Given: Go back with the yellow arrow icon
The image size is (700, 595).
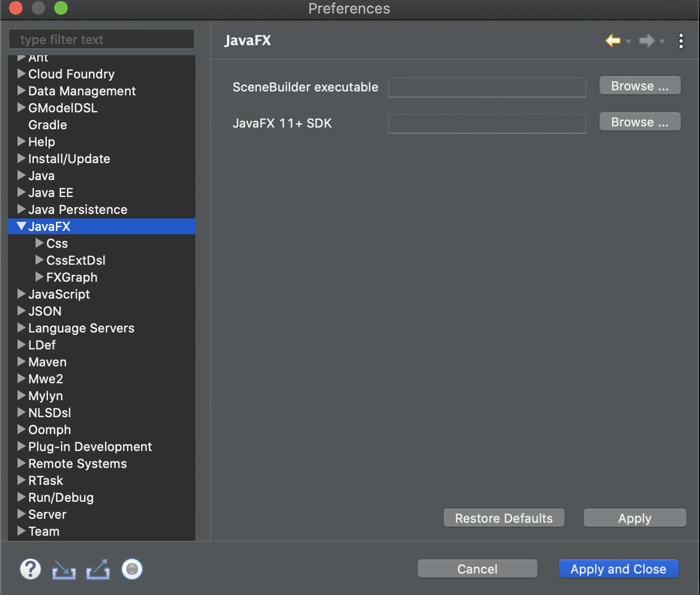Looking at the screenshot, I should pyautogui.click(x=613, y=40).
